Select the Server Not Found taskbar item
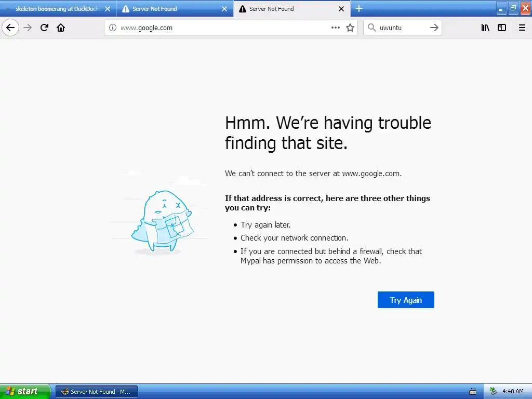 (x=97, y=392)
